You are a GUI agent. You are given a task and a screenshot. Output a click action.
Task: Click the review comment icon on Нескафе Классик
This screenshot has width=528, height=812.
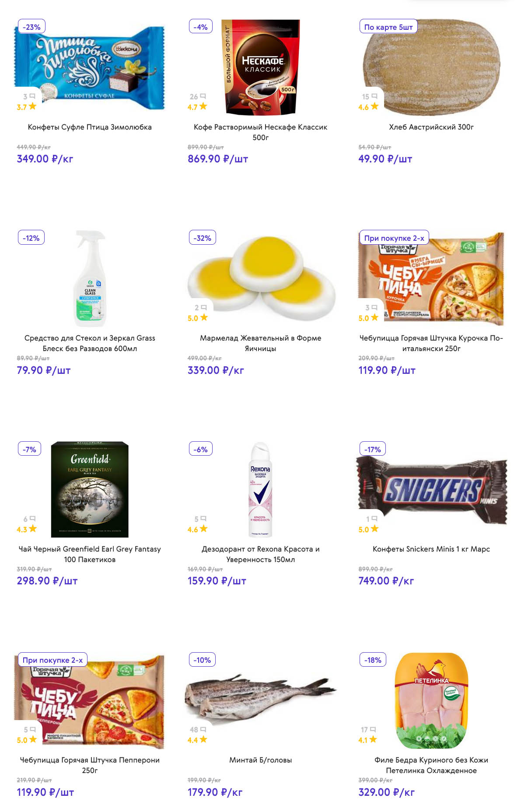203,96
